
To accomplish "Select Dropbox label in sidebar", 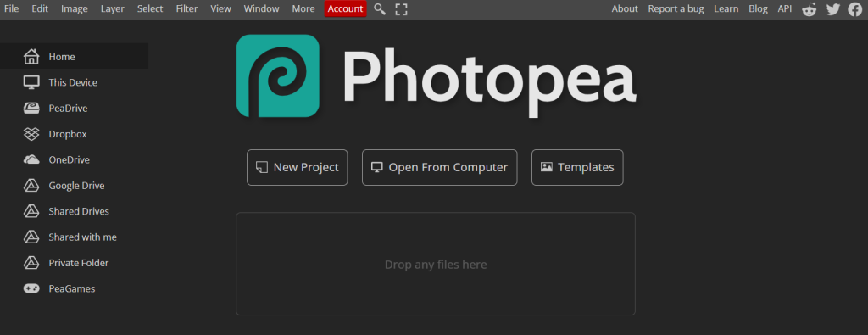I will click(x=68, y=134).
